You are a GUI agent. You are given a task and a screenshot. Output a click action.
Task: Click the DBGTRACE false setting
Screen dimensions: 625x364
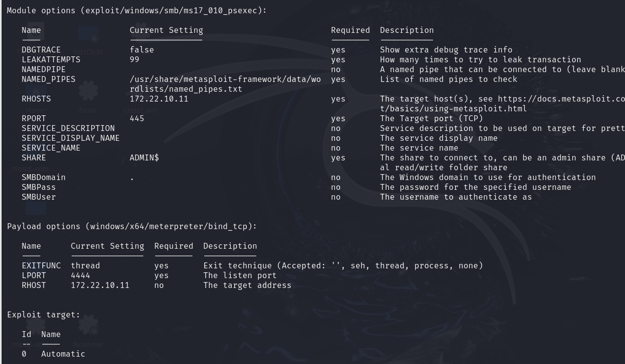pyautogui.click(x=142, y=50)
